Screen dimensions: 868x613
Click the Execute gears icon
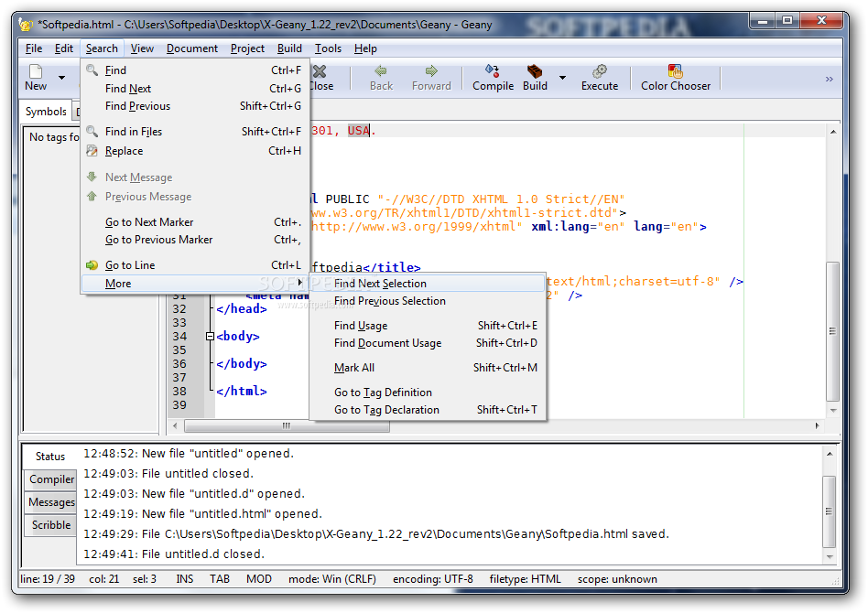coord(600,70)
